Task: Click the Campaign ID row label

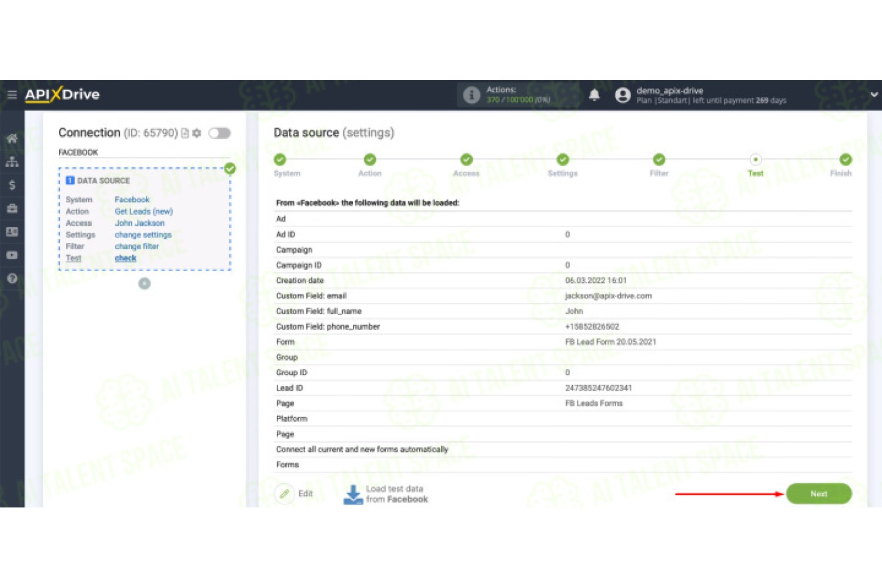Action: (299, 265)
